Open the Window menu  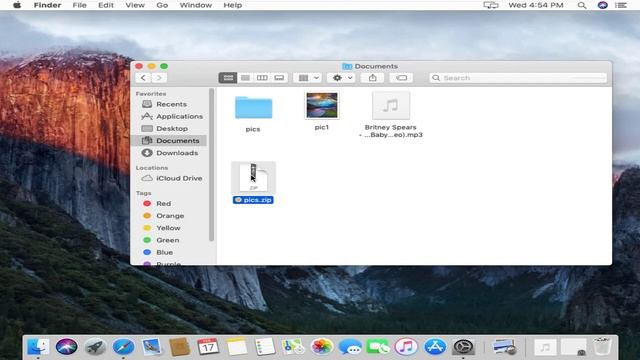(x=196, y=5)
